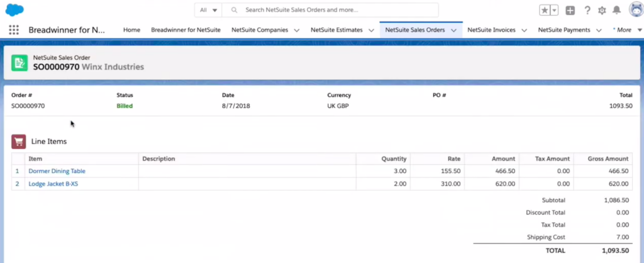Select the NetSuite Sales Orders tab

point(415,30)
